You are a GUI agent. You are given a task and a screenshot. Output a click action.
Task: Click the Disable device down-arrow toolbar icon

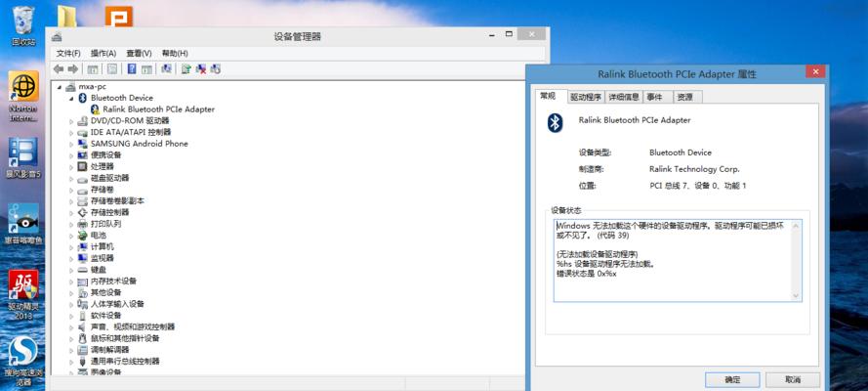coord(216,69)
